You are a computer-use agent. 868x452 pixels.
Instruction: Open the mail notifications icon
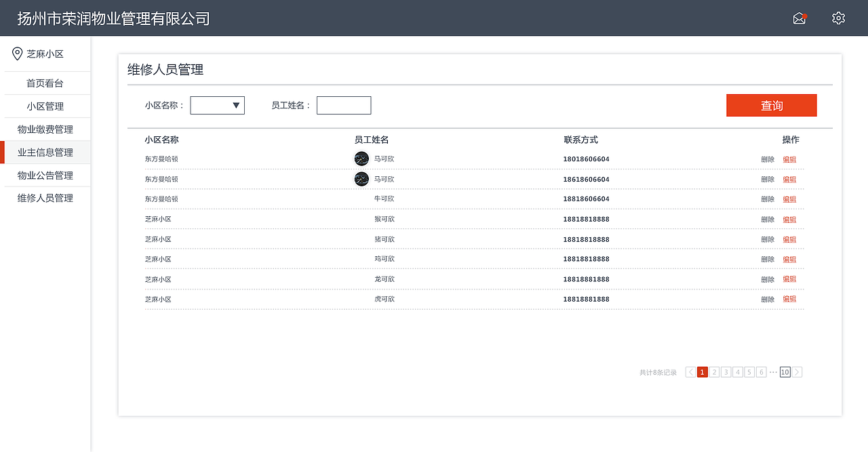tap(800, 18)
